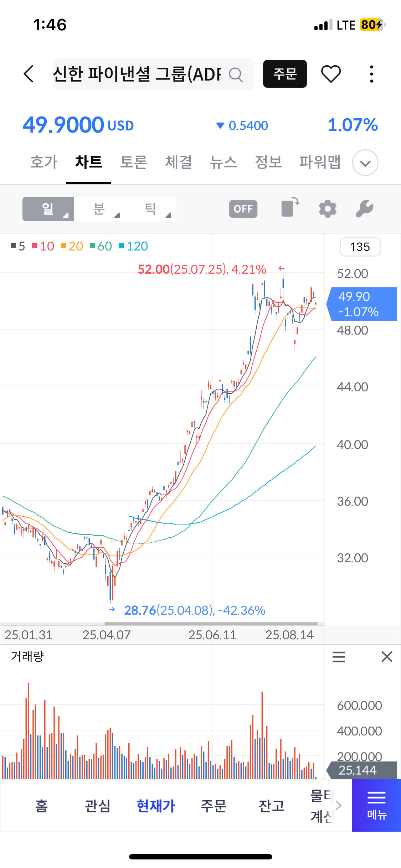The image size is (401, 868).
Task: Tap the back arrow icon
Action: 29,74
